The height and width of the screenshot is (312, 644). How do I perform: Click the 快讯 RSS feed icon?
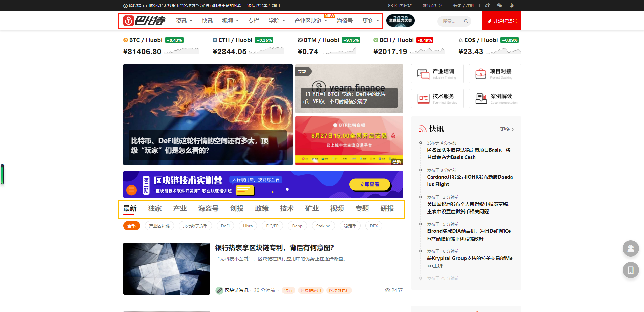[x=423, y=129]
